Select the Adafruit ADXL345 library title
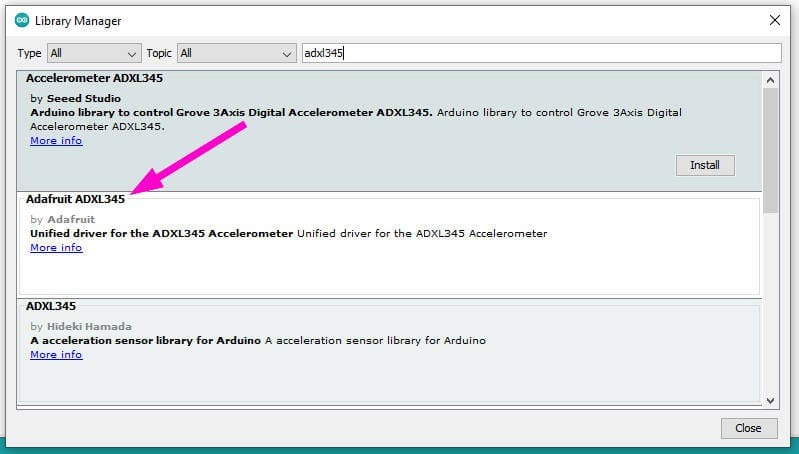Screen dimensions: 799x454 click(75, 199)
